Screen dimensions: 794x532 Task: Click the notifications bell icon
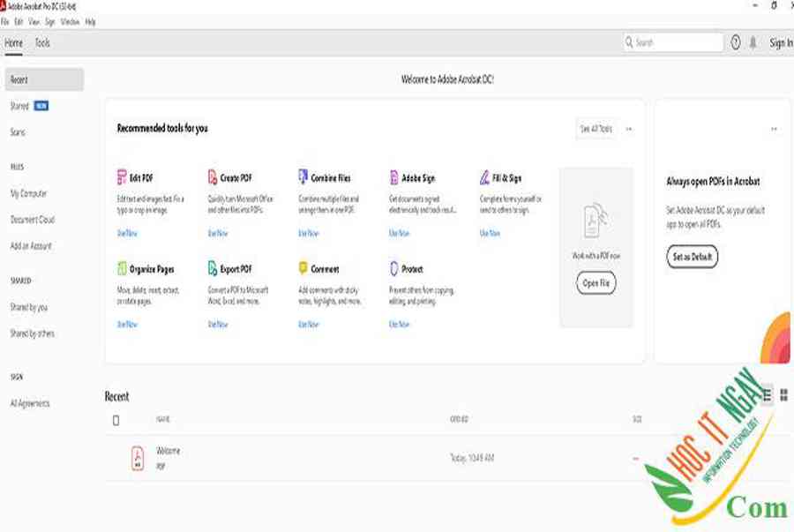pyautogui.click(x=753, y=42)
